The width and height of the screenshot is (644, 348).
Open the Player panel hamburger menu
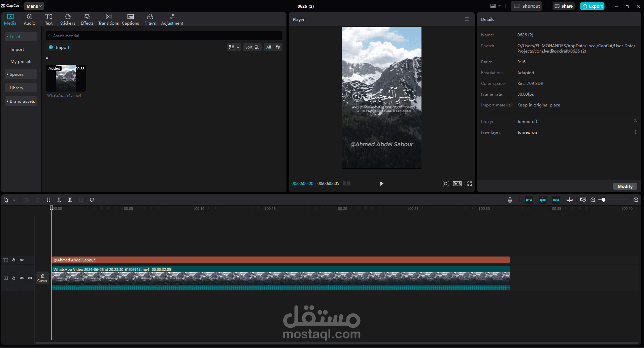coord(467,19)
